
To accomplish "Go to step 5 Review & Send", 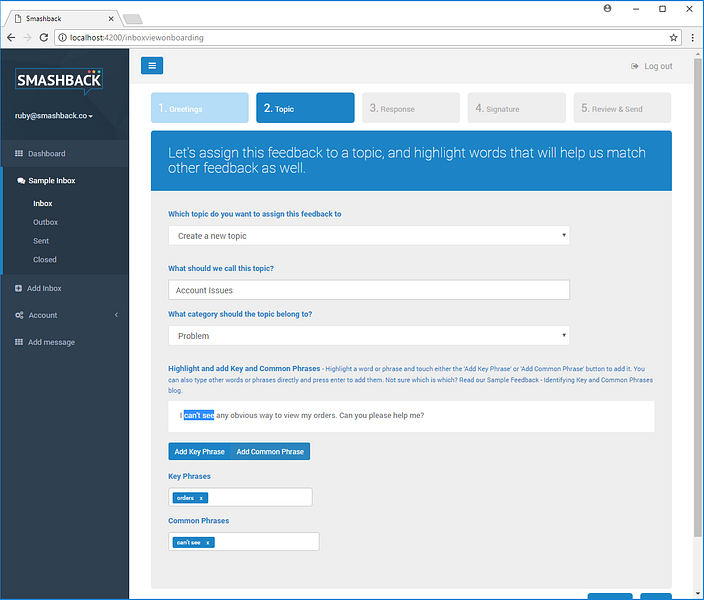I will 622,108.
